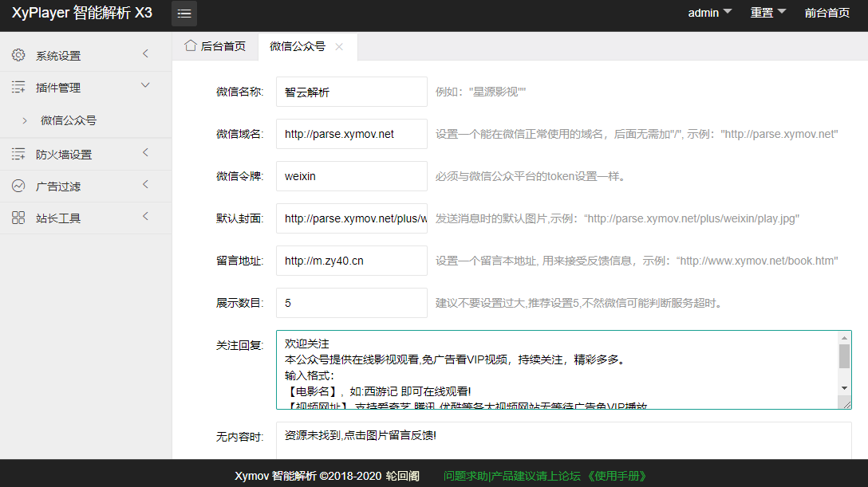868x487 pixels.
Task: Close the 微信公众号 tab
Action: (x=339, y=47)
